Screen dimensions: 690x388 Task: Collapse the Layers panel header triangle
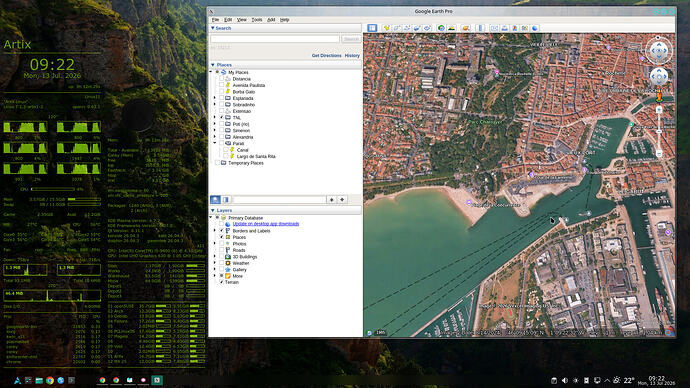[x=213, y=211]
